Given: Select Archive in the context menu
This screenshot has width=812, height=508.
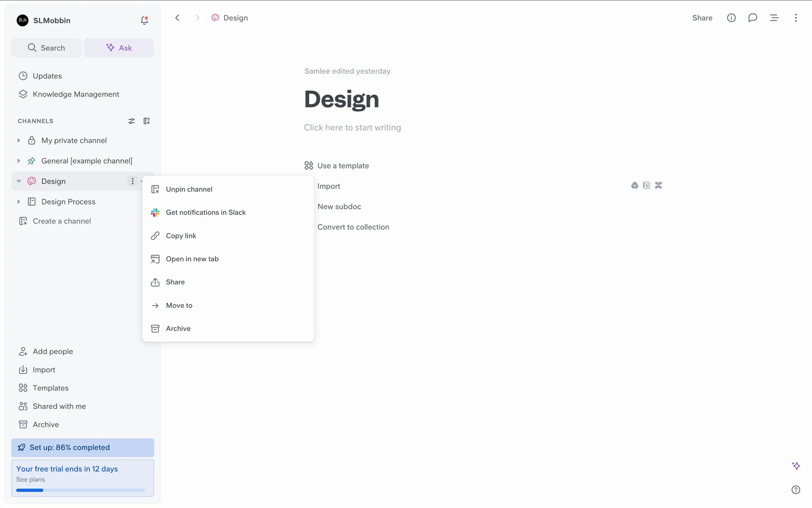Looking at the screenshot, I should click(x=178, y=329).
